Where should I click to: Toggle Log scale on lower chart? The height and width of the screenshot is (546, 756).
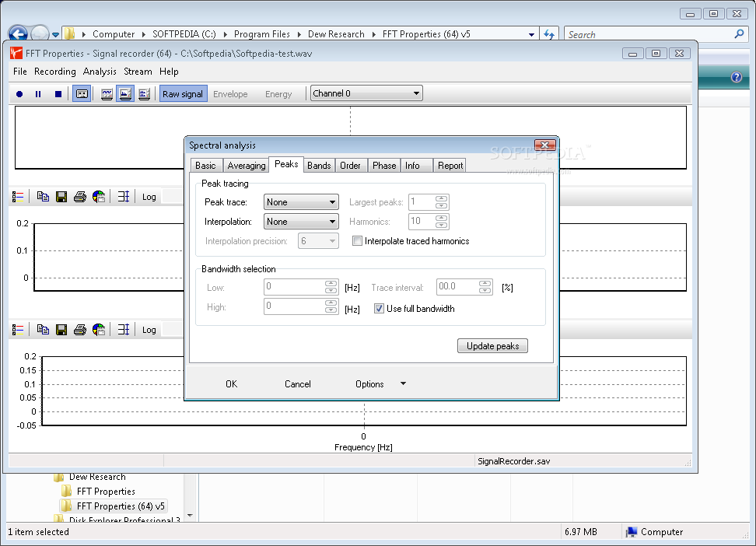click(x=149, y=330)
